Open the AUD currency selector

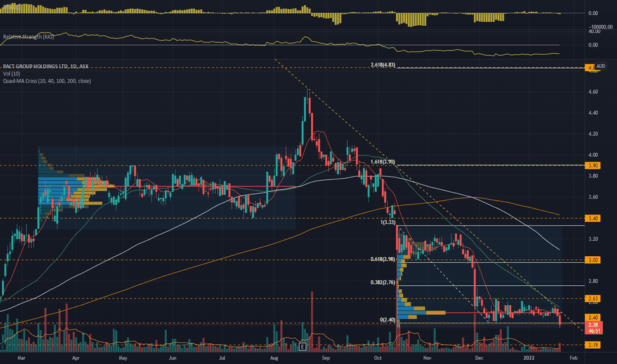click(x=600, y=66)
